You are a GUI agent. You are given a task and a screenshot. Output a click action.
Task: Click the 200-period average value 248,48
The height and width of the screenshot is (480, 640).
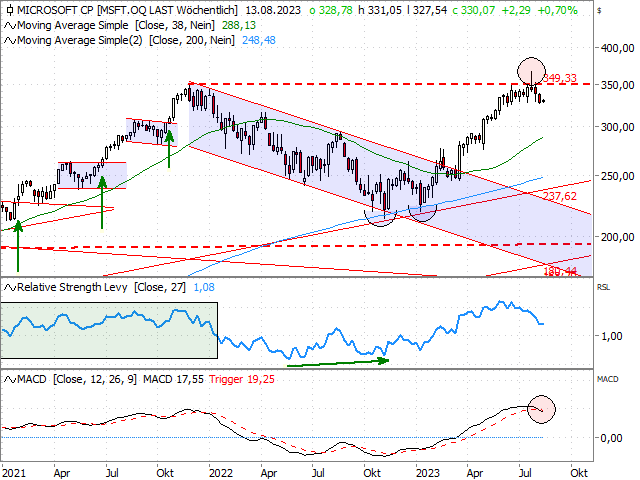[259, 40]
